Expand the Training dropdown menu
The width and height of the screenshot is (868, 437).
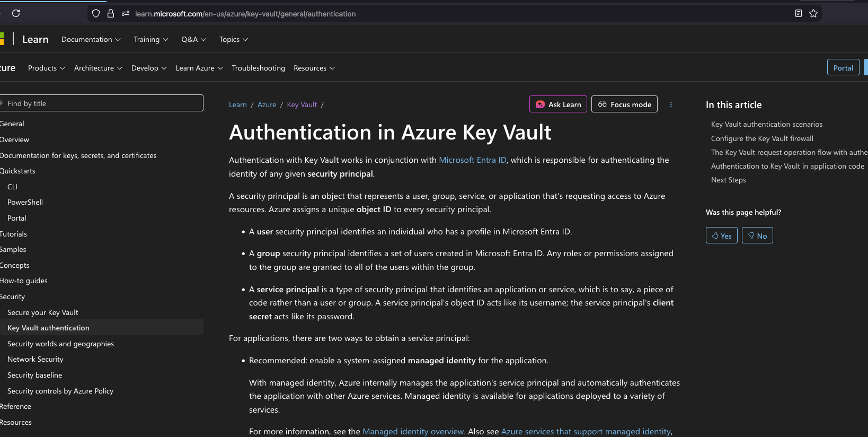click(x=151, y=39)
